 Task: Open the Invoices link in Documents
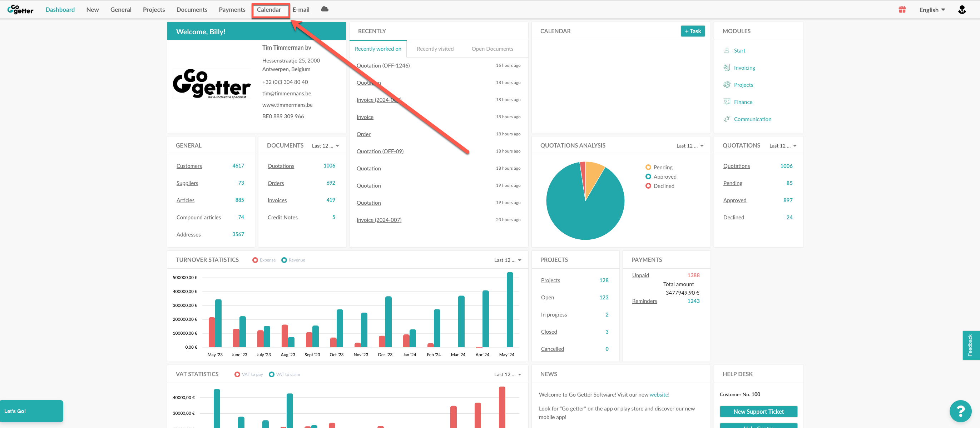(x=277, y=200)
